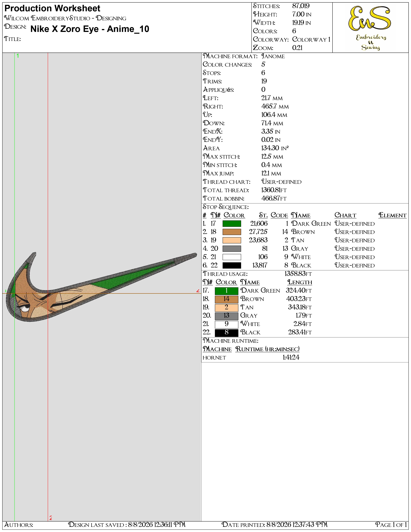This screenshot has height=532, width=411.
Task: Click the Gray swatch in Stop Sequence row 4
Action: point(232,249)
